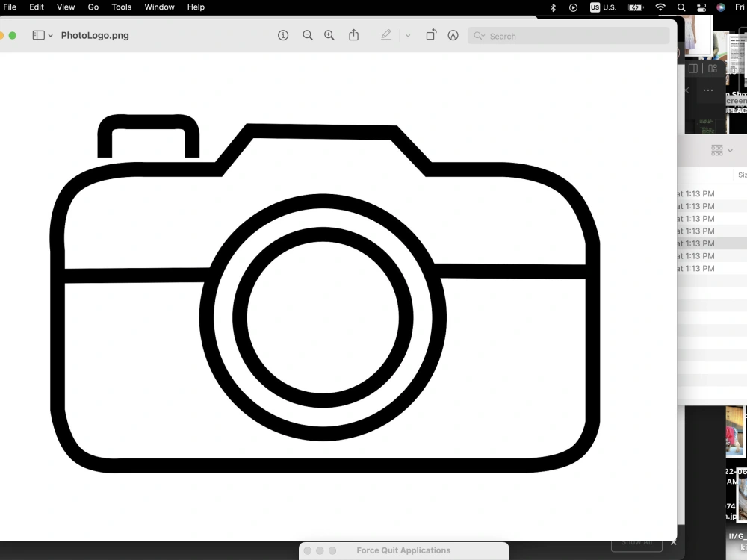The width and height of the screenshot is (747, 560).
Task: Open the desktop photo thumbnail beside Finder
Action: [734, 432]
